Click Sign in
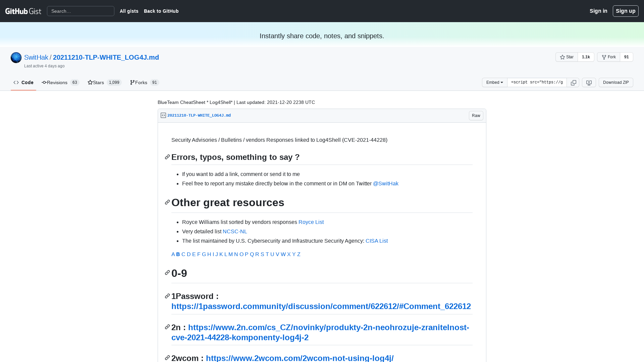Viewport: 644px width, 362px height. [x=598, y=11]
